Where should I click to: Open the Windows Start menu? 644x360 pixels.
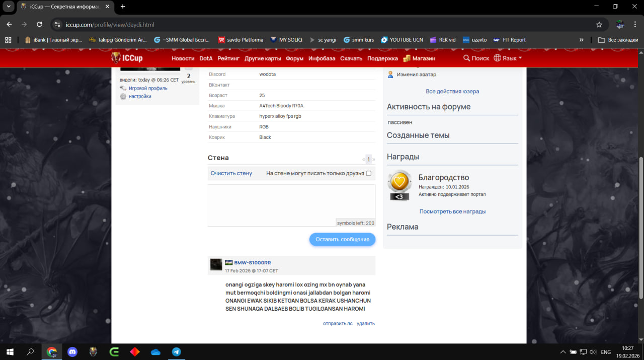click(9, 352)
